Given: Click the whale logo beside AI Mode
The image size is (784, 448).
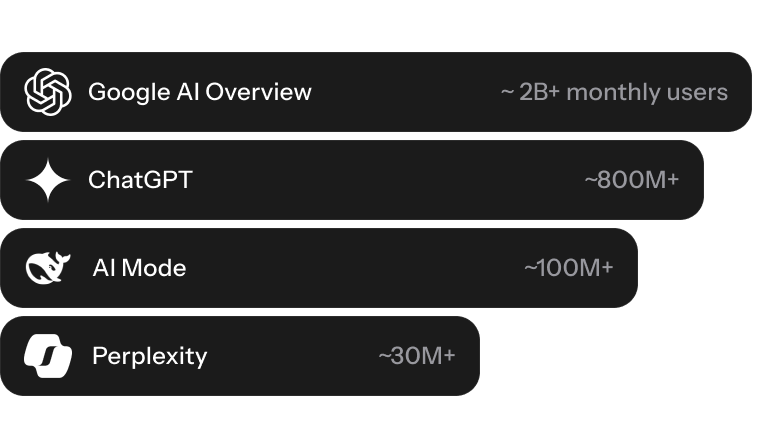Looking at the screenshot, I should pos(47,267).
